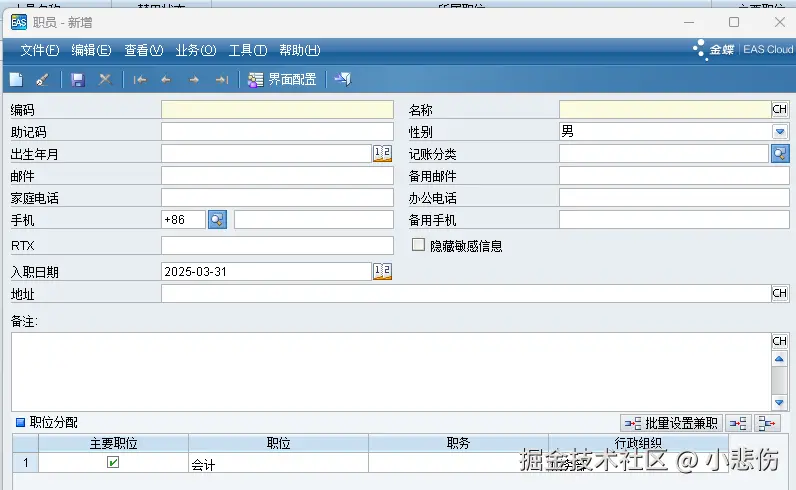Click the 地址 input field
This screenshot has height=490, width=796.
pyautogui.click(x=466, y=293)
